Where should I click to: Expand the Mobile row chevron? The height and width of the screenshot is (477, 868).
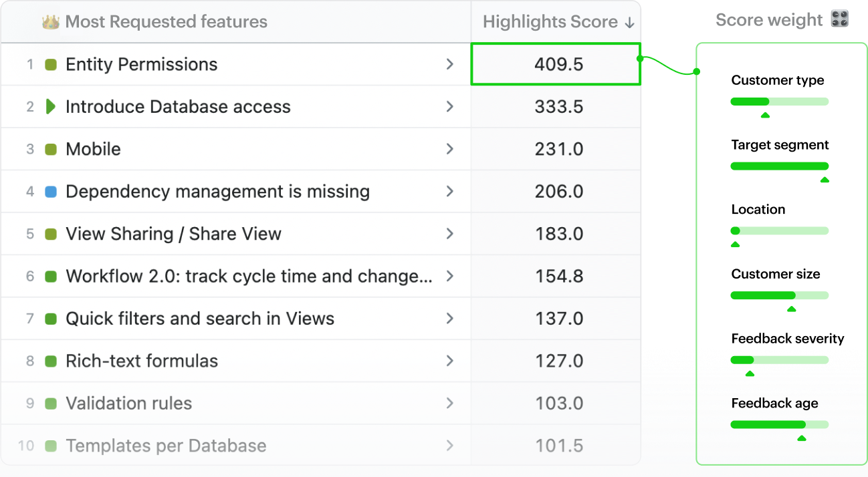tap(449, 149)
